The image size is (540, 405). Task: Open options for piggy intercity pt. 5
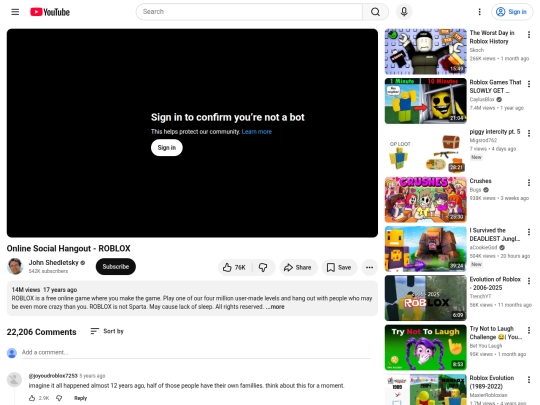tap(529, 133)
